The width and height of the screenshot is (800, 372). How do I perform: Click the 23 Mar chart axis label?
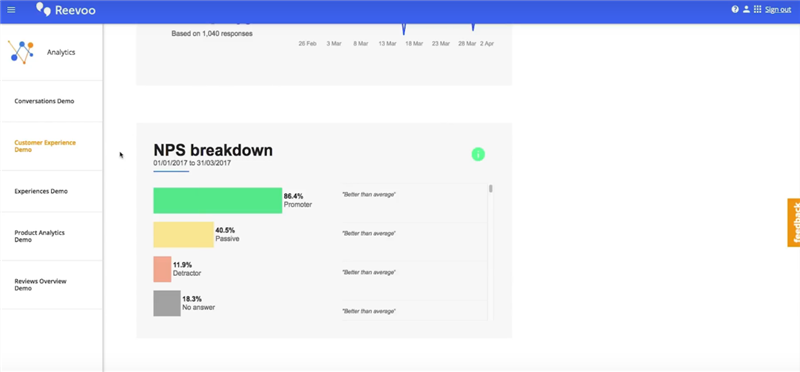440,44
